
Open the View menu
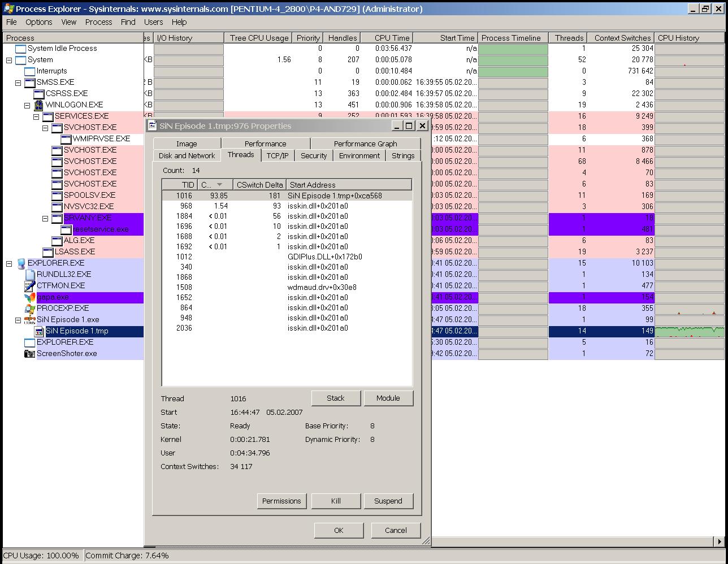[68, 22]
